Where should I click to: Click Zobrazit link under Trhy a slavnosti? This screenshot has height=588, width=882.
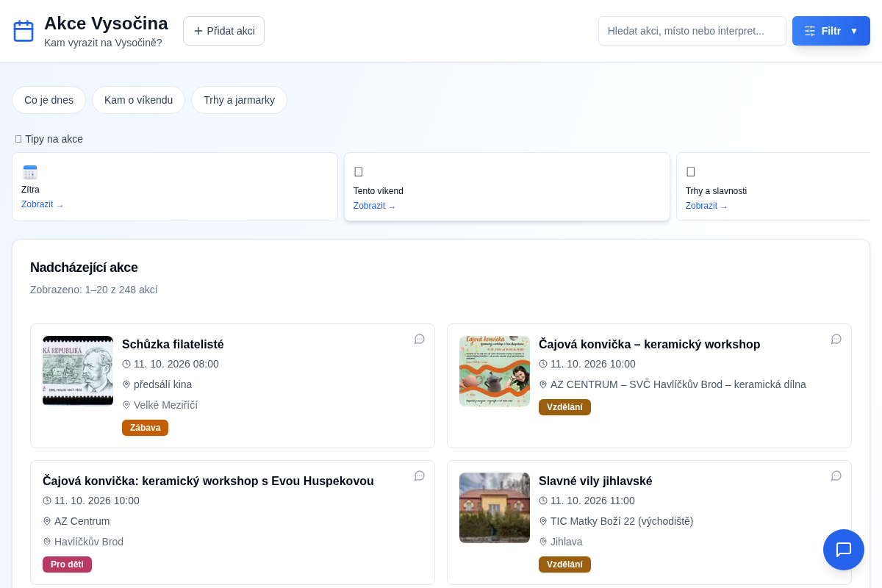(707, 206)
